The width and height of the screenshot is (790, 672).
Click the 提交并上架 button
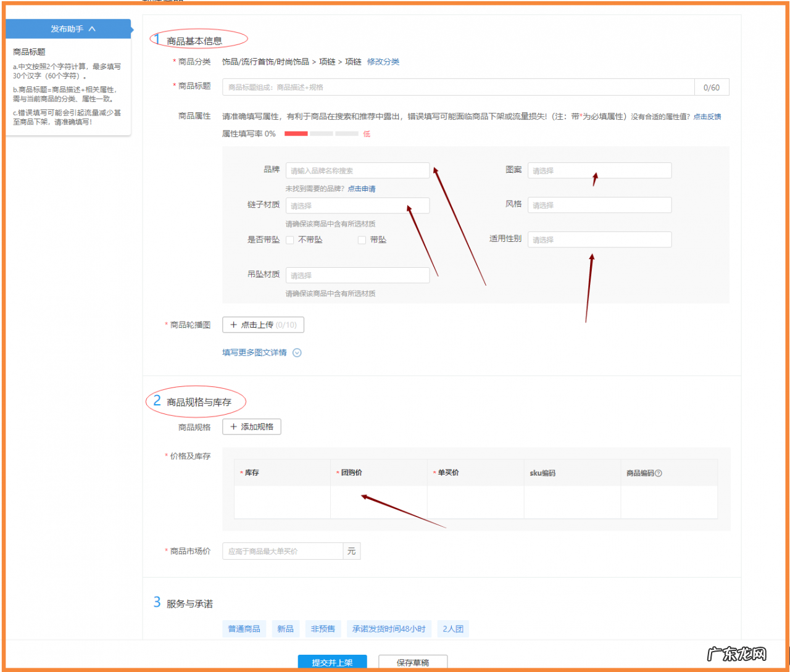(332, 662)
